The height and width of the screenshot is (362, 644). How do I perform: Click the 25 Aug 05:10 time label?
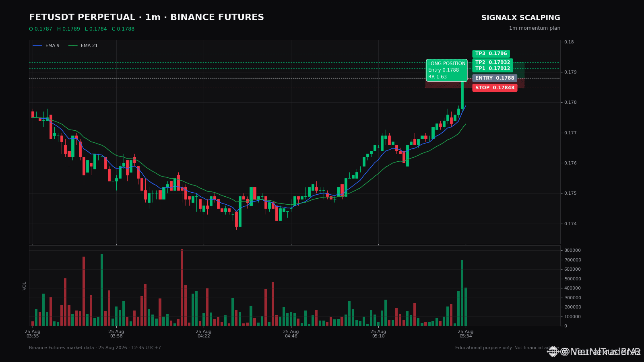(x=378, y=334)
